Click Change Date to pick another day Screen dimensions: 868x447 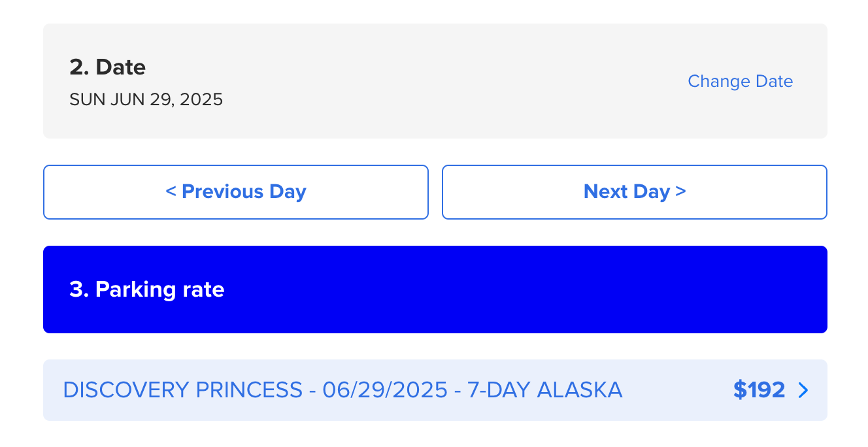point(740,81)
